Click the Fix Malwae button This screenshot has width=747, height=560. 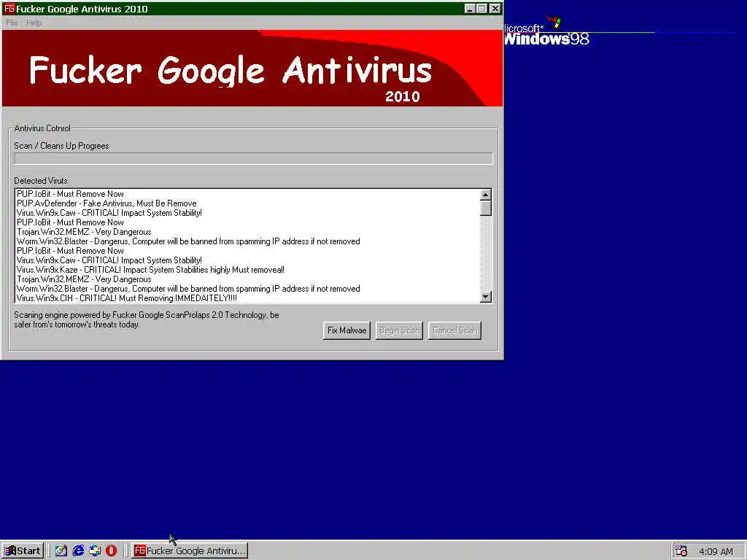pos(347,330)
